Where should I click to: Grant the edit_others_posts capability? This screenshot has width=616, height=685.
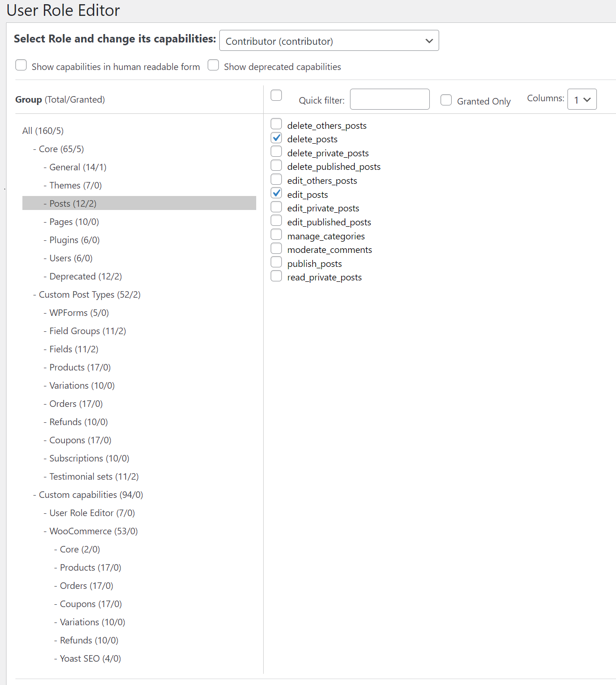tap(276, 180)
